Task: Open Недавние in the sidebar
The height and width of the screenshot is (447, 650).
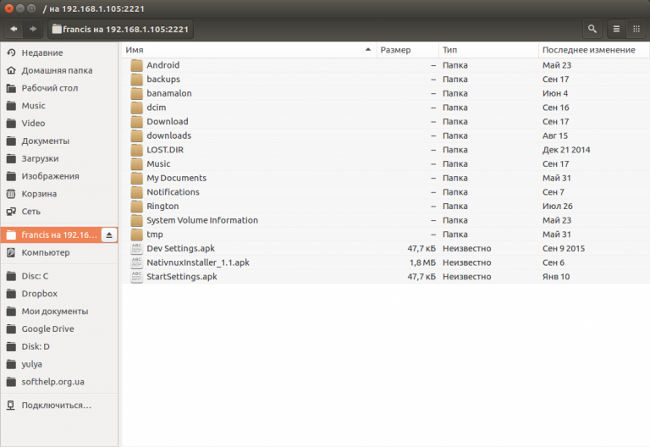Action: click(x=59, y=53)
